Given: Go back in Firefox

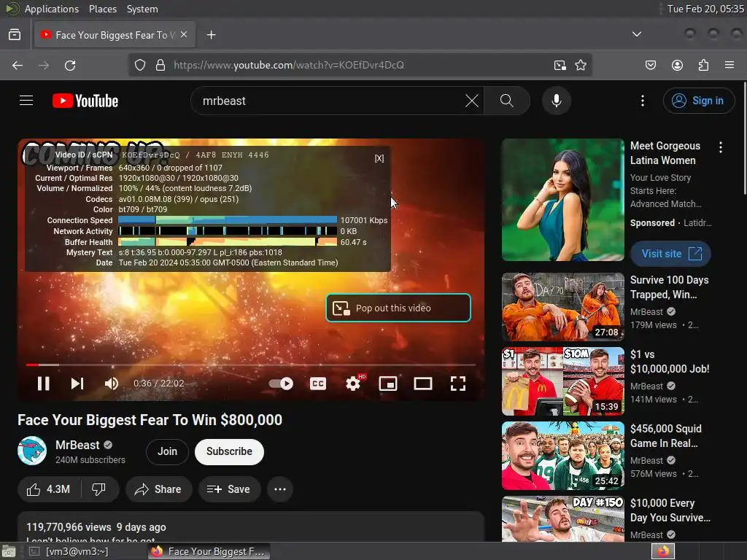Looking at the screenshot, I should [x=18, y=65].
